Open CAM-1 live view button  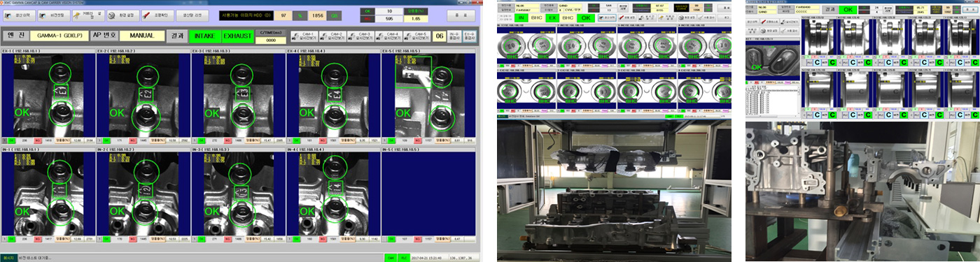pos(304,36)
